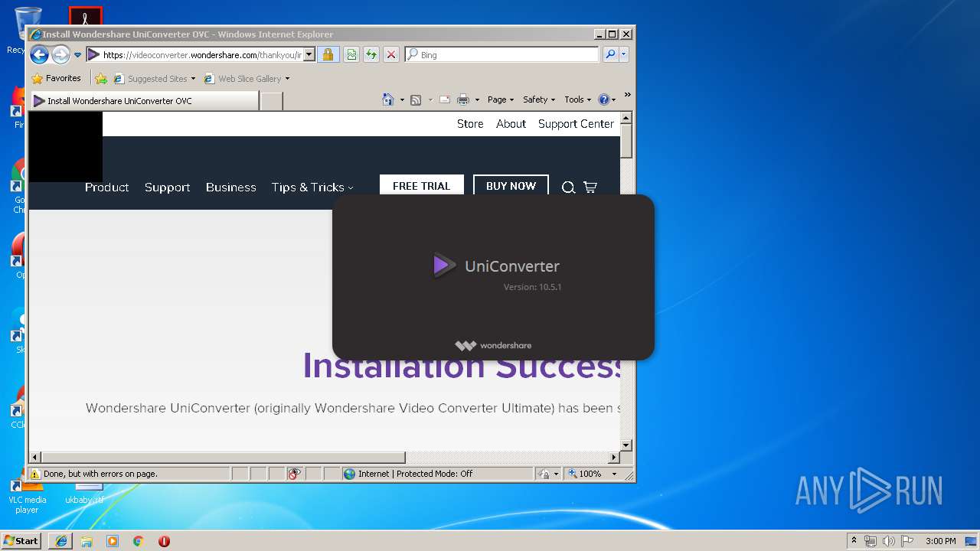Click the horizontal scrollbar right arrow
The width and height of the screenshot is (980, 551).
(613, 458)
